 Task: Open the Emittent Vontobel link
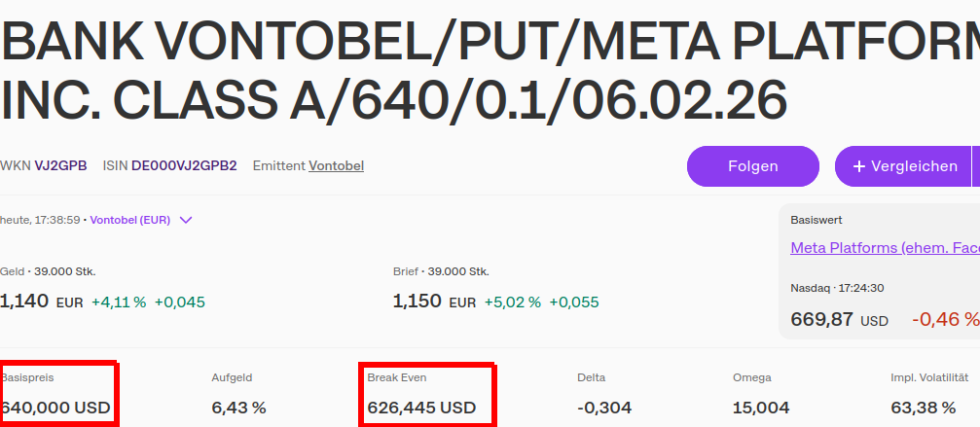click(336, 166)
